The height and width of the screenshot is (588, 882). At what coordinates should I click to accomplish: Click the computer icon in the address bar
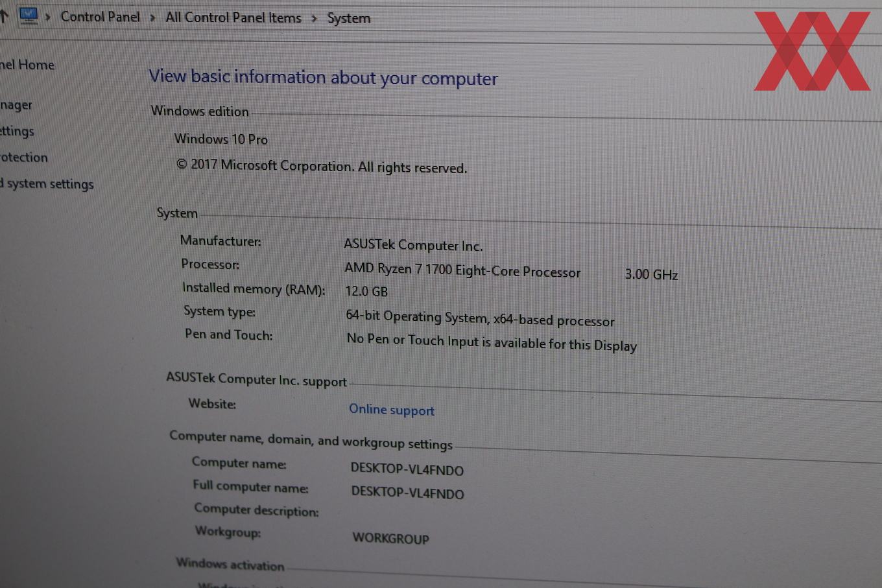tap(29, 15)
